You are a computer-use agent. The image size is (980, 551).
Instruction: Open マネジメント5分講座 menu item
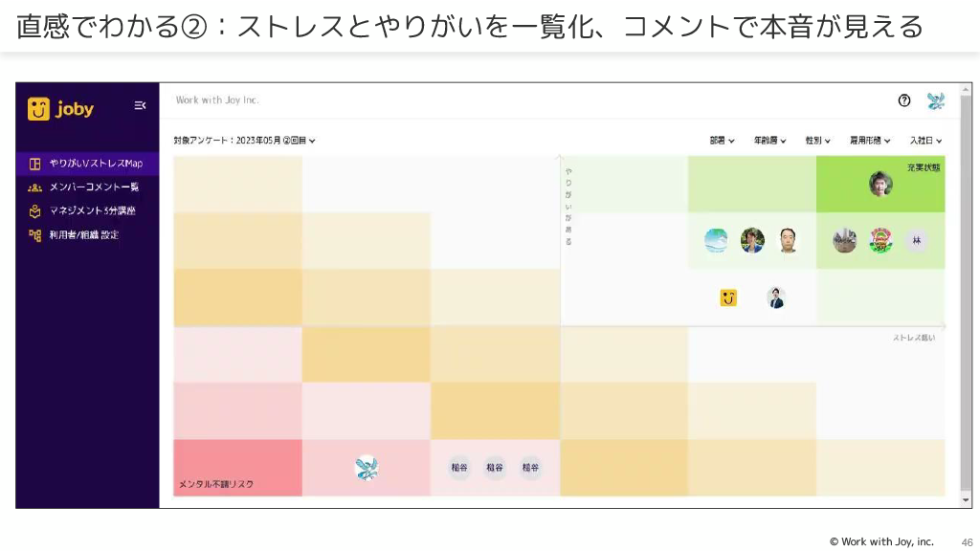(x=92, y=210)
